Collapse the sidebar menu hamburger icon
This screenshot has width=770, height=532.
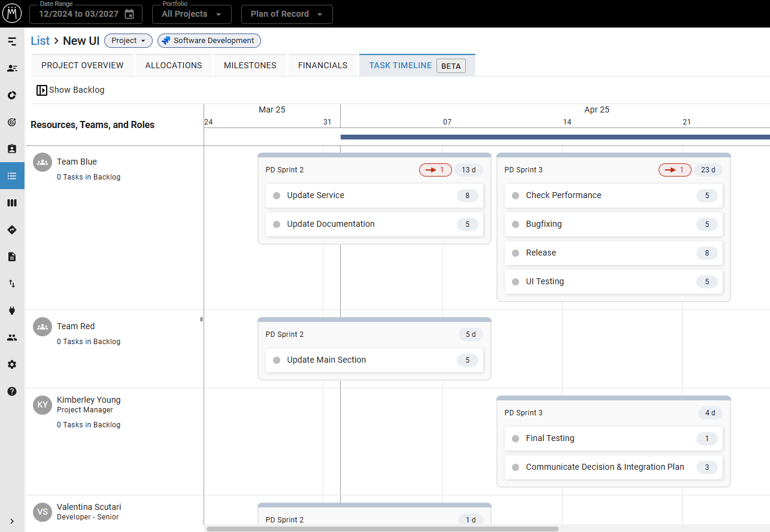pos(12,41)
